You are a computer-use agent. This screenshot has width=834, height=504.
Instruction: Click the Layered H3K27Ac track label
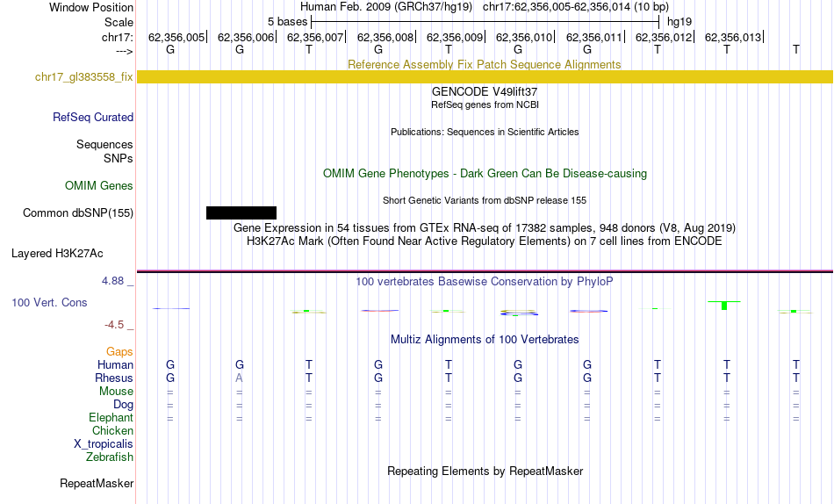coord(57,254)
